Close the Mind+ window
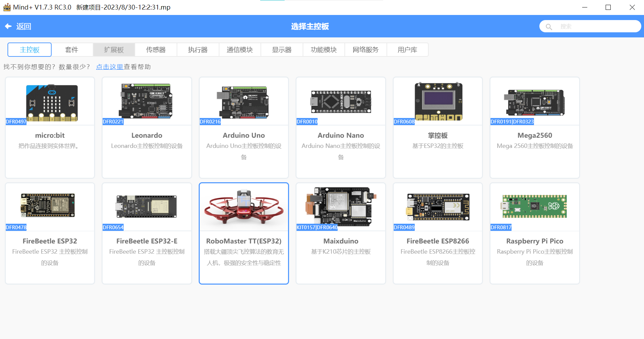Screen dimensions: 644x339 tap(632, 7)
